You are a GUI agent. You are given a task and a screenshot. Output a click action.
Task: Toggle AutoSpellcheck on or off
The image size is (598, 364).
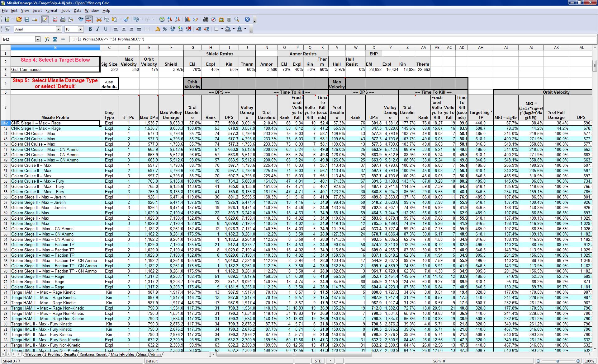(89, 19)
